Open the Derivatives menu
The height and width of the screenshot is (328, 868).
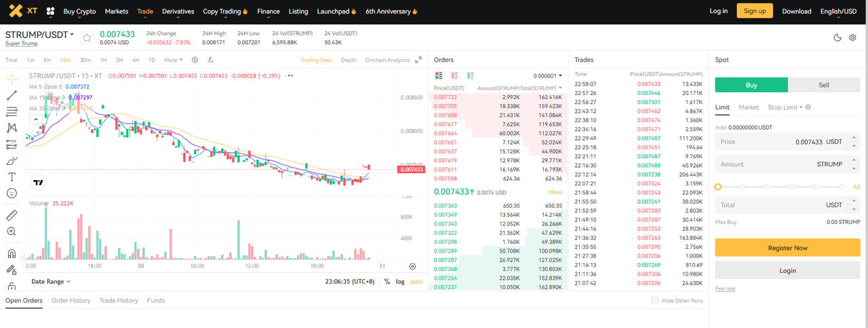[178, 12]
